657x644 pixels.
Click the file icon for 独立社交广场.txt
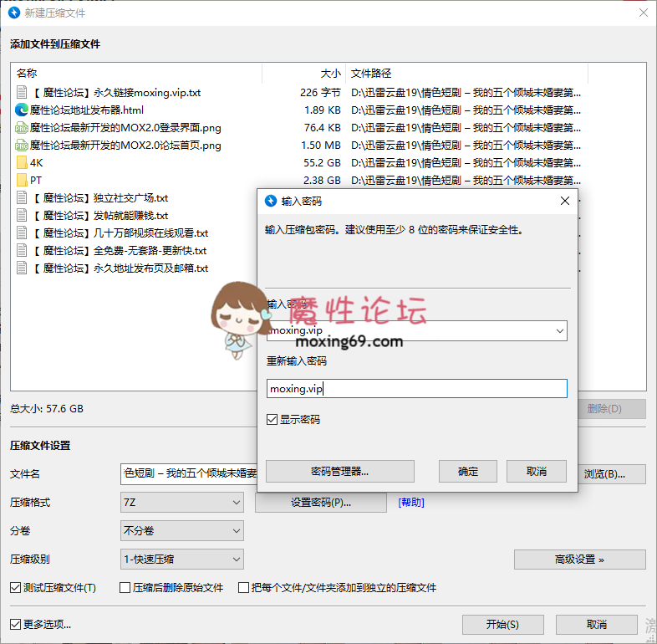[x=22, y=198]
